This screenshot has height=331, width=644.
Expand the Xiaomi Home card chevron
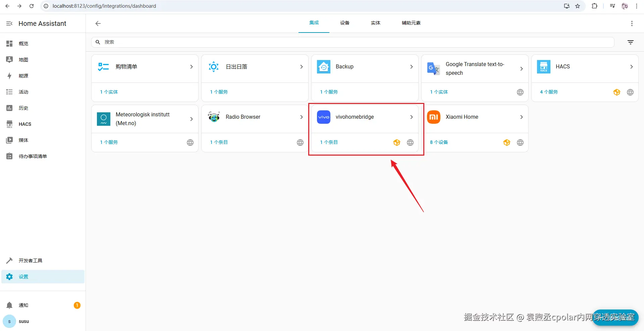[522, 117]
